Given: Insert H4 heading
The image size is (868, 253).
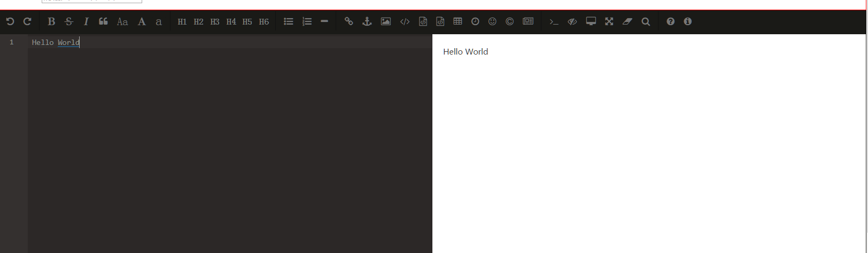Looking at the screenshot, I should pyautogui.click(x=231, y=21).
